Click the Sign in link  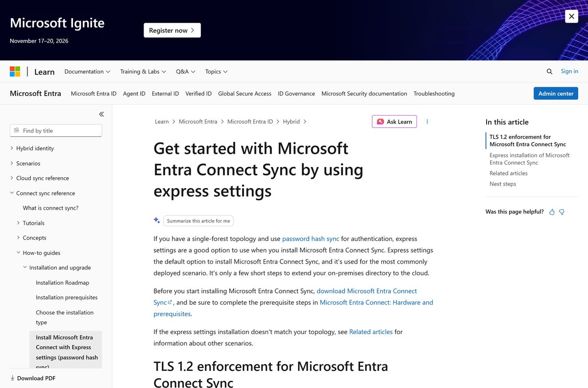[x=569, y=71]
